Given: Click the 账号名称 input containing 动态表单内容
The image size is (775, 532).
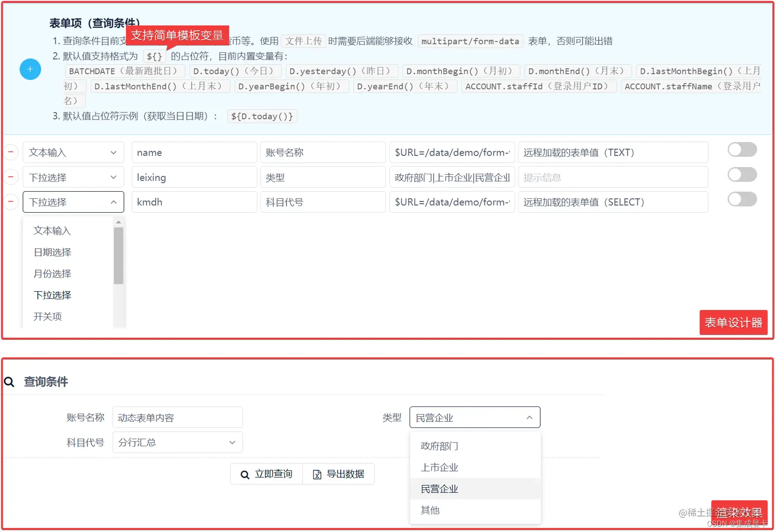Looking at the screenshot, I should coord(177,417).
